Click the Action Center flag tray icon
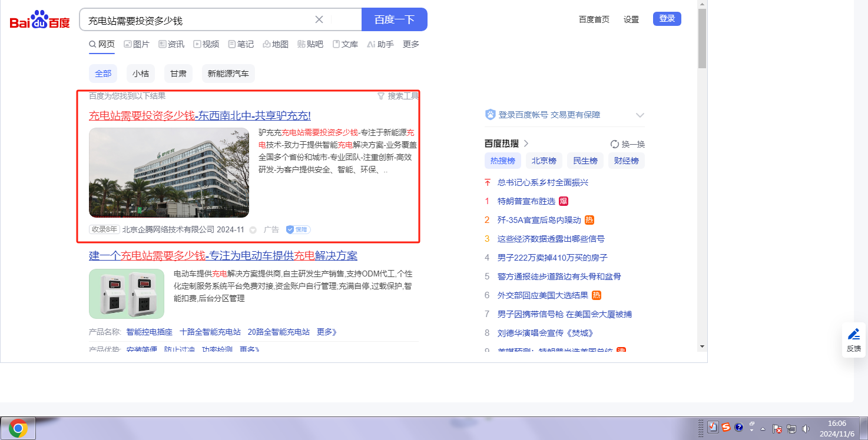The image size is (868, 440). pos(777,429)
